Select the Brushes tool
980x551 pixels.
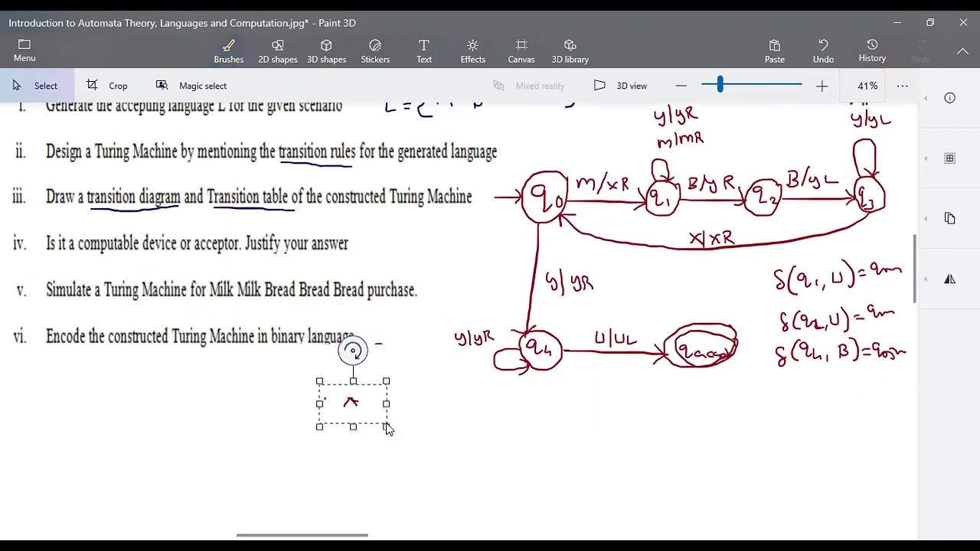[228, 51]
